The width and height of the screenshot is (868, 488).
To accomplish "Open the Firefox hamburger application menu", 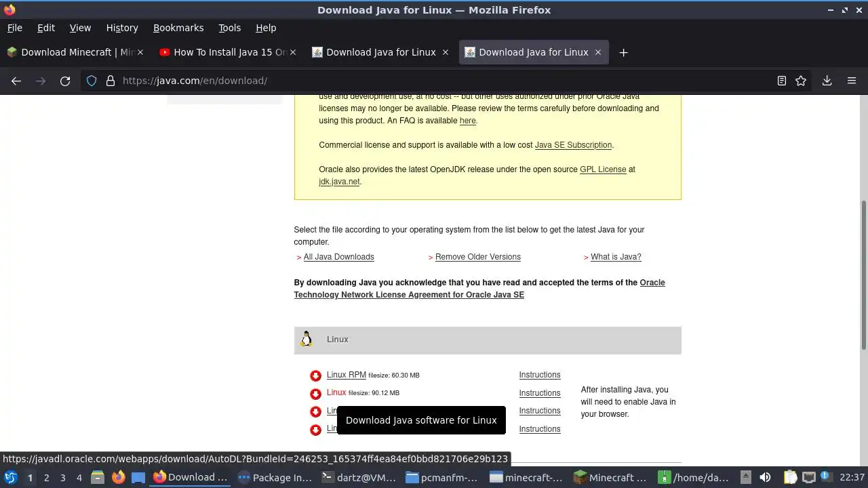I will 852,81.
